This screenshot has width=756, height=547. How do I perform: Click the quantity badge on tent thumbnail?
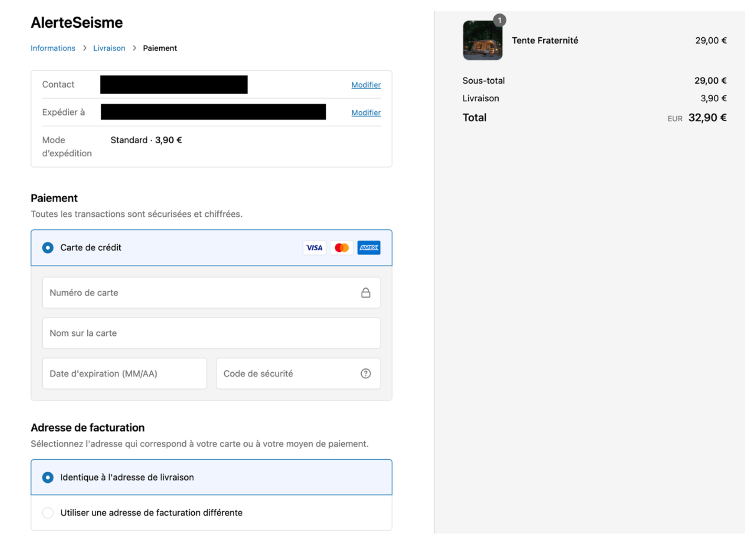[499, 20]
